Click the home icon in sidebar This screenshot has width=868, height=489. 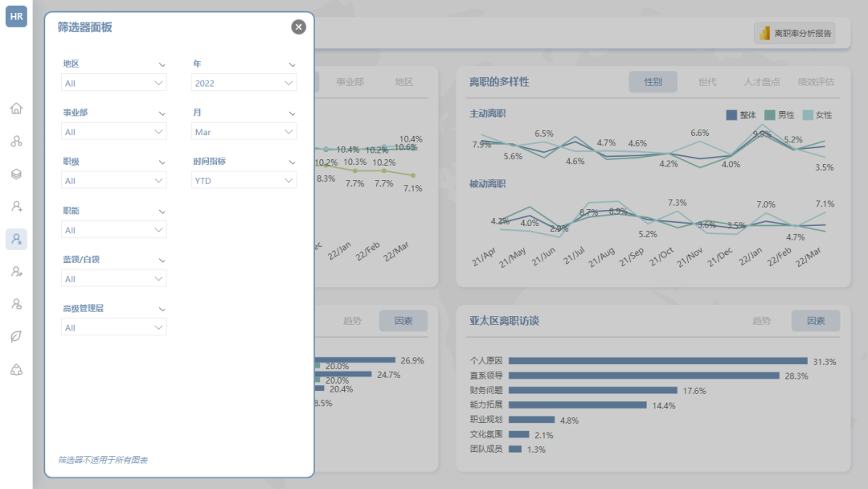tap(16, 109)
